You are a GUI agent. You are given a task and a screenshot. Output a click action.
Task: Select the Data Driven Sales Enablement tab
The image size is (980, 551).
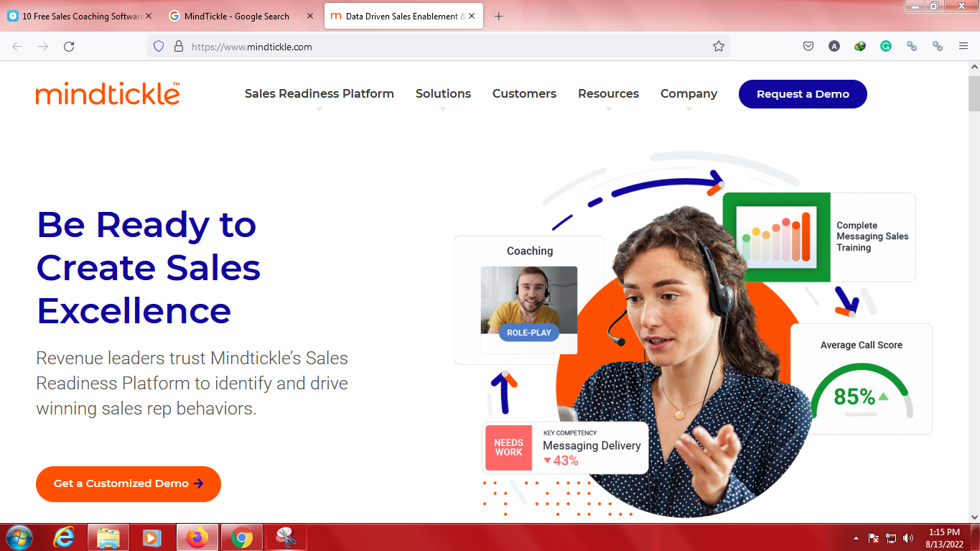405,16
